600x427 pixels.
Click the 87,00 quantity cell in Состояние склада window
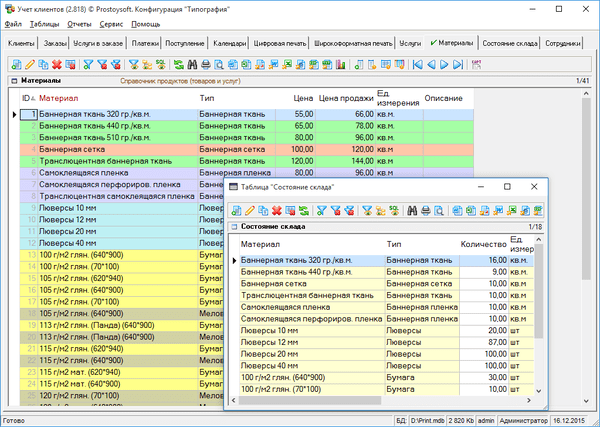pyautogui.click(x=484, y=342)
